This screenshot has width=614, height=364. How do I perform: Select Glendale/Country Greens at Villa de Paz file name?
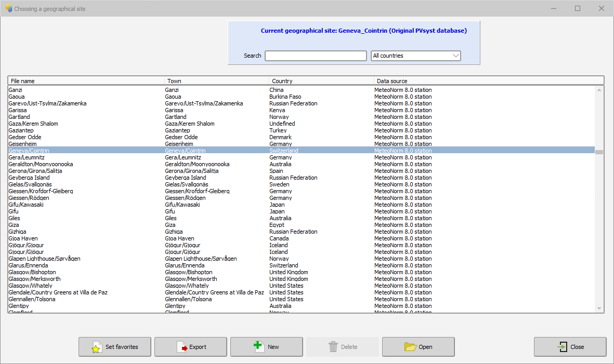tap(58, 292)
